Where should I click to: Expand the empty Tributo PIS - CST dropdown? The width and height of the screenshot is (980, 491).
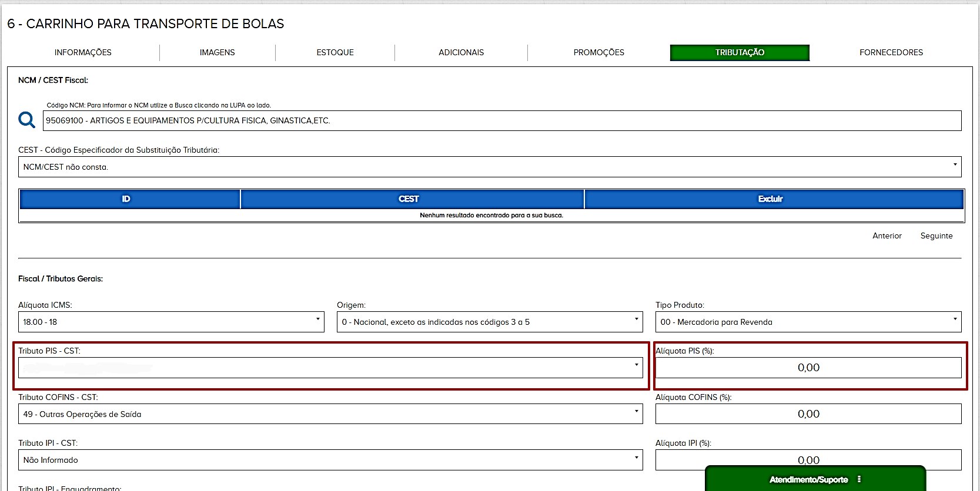[330, 368]
